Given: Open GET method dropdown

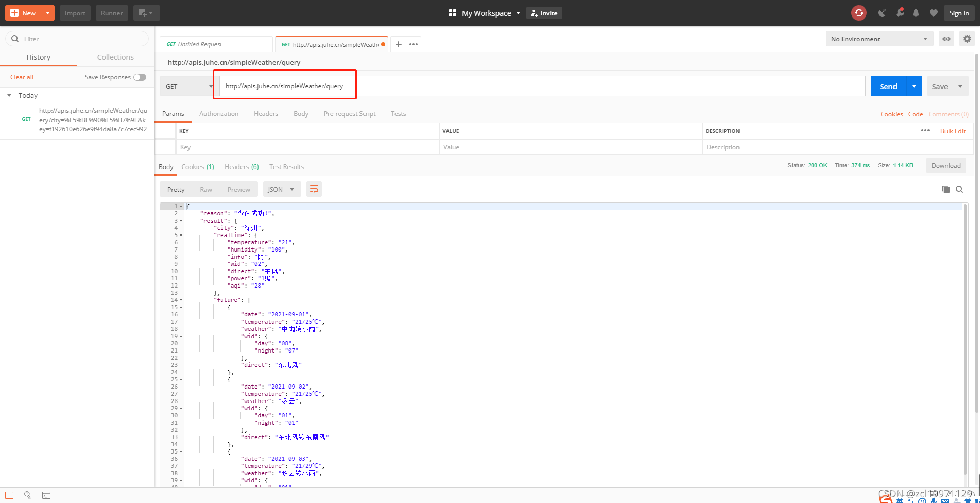Looking at the screenshot, I should (187, 86).
